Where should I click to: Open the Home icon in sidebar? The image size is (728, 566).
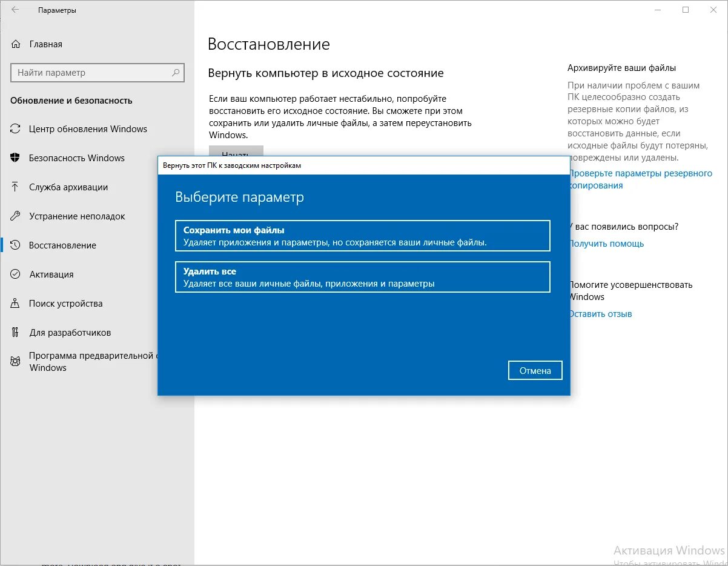coord(16,44)
